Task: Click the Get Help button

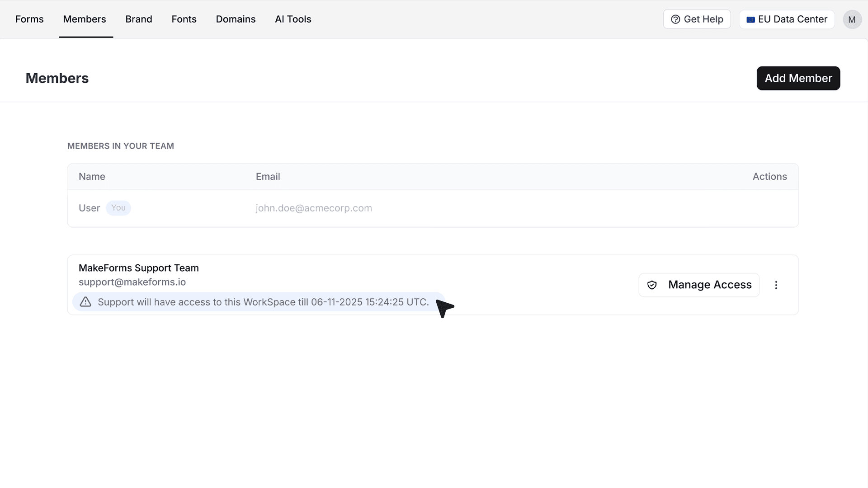Action: coord(697,19)
